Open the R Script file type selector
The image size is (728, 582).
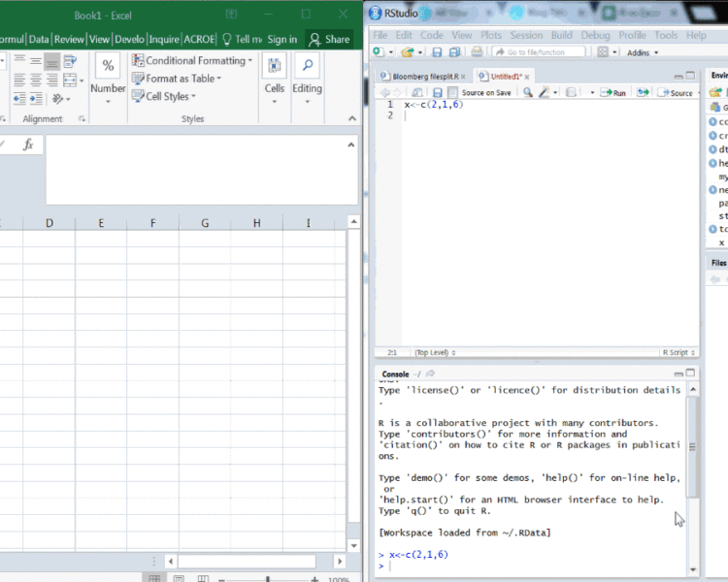coord(678,353)
